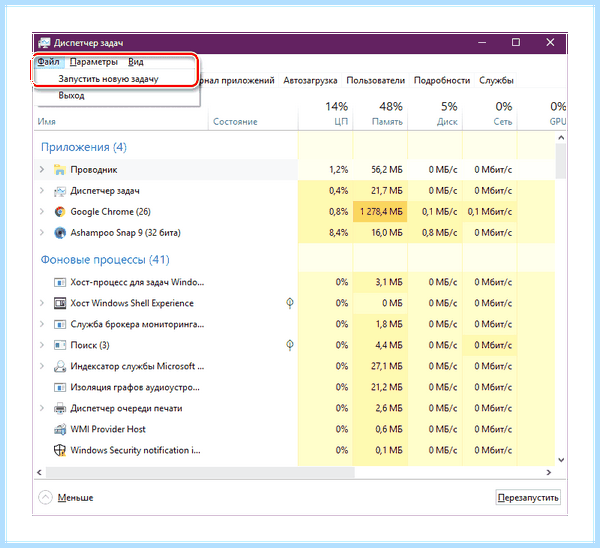Select the WMI Provider Host row
This screenshot has height=548, width=600.
(295, 429)
